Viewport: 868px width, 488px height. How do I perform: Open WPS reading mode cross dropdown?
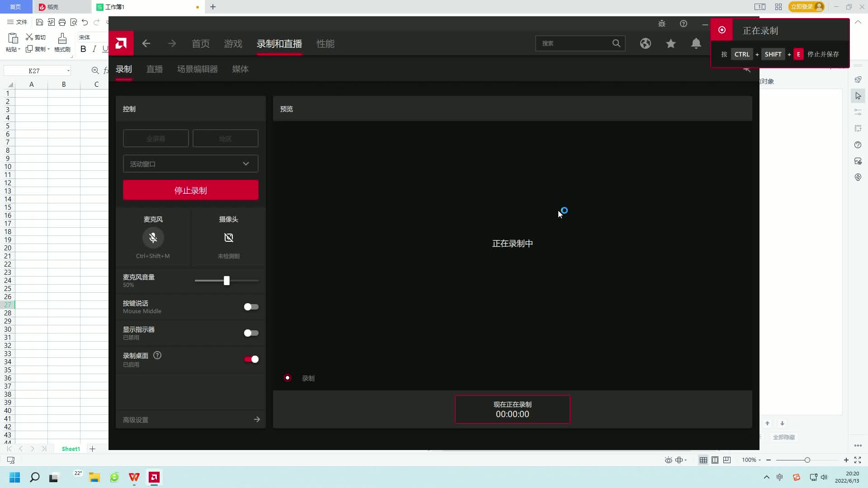(681, 460)
